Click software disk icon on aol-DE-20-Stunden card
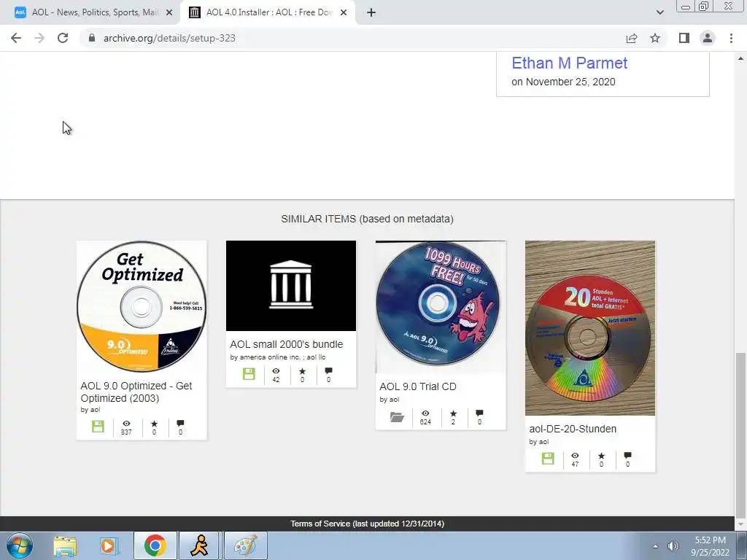The image size is (747, 560). pos(548,459)
